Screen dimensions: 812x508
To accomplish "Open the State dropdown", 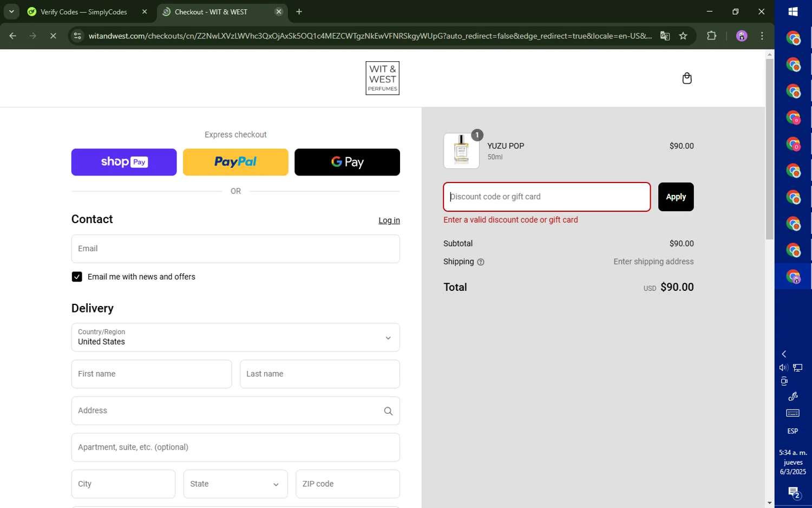I will click(x=235, y=484).
